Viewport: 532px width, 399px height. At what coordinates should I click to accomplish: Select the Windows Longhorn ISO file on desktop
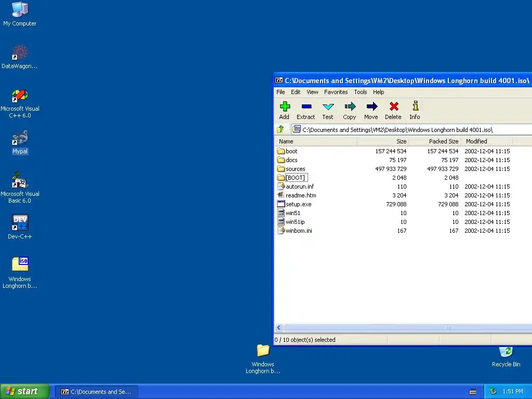click(20, 273)
